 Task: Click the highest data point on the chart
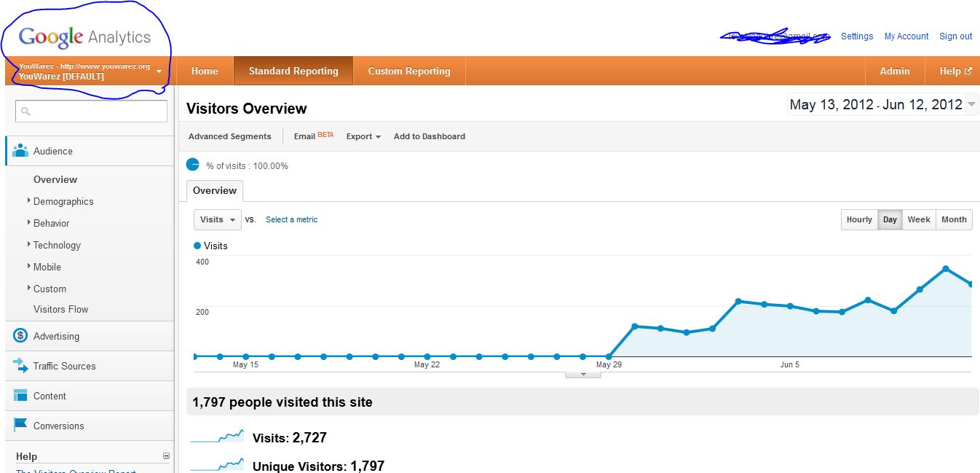coord(946,269)
